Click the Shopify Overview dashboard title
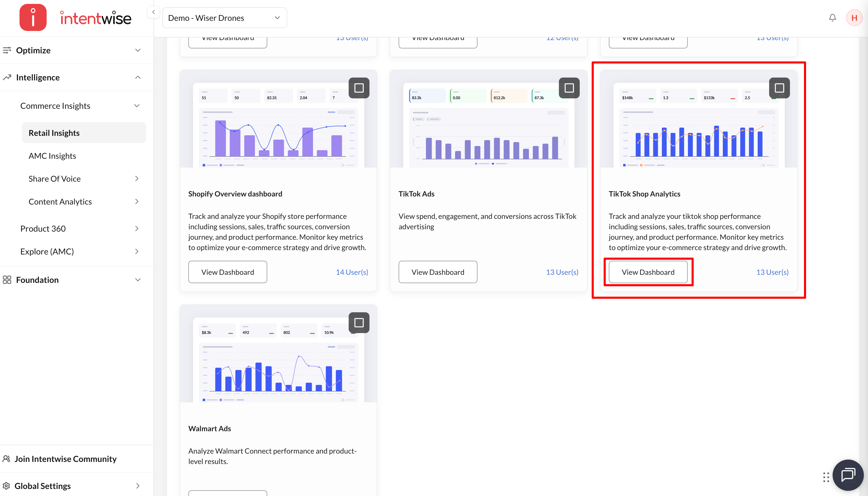This screenshot has width=868, height=496. [x=235, y=194]
